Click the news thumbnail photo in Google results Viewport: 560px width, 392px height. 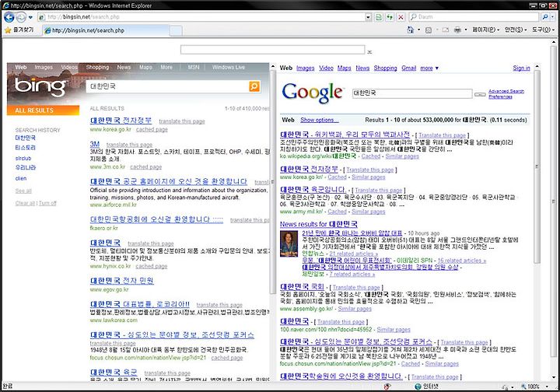pos(289,244)
